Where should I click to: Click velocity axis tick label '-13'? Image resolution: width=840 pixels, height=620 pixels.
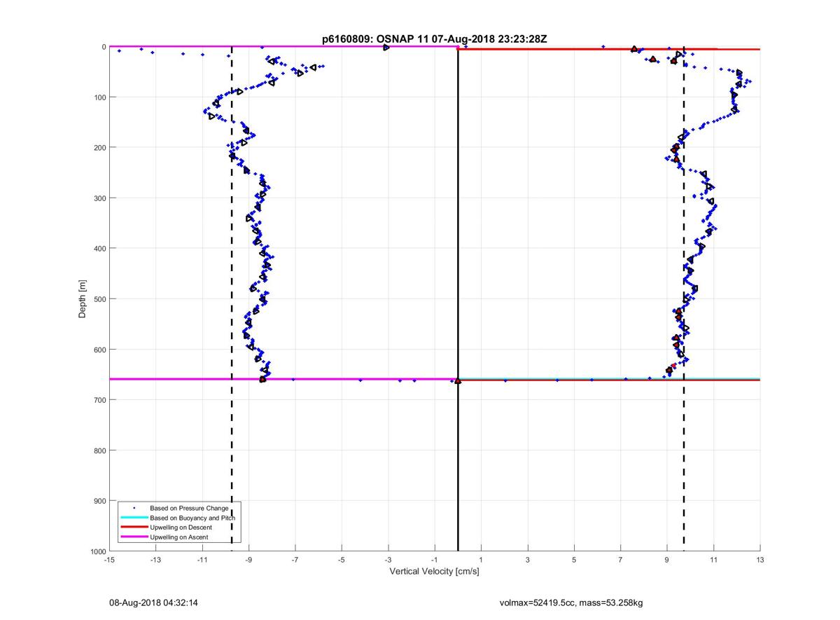155,560
